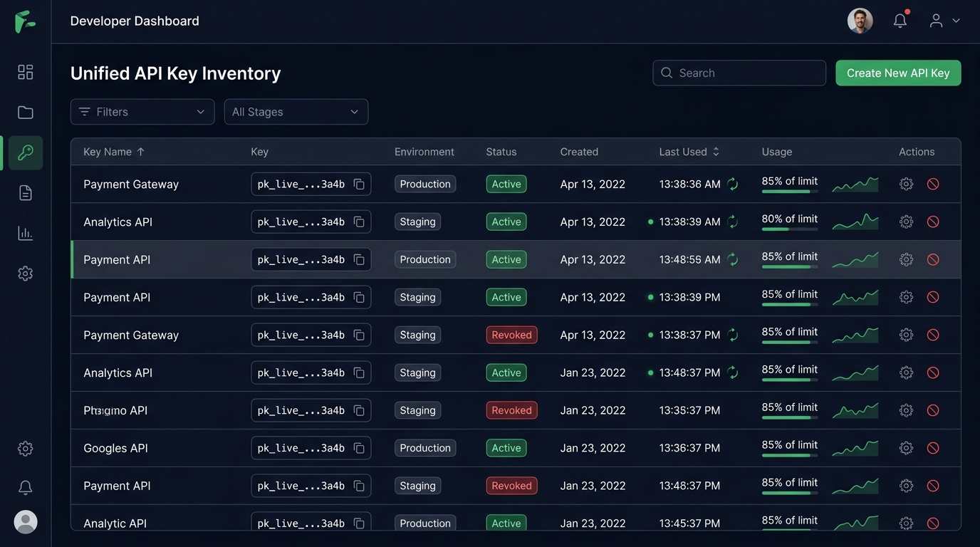Click the 13:45:37 PM last used time
980x547 pixels.
click(689, 523)
